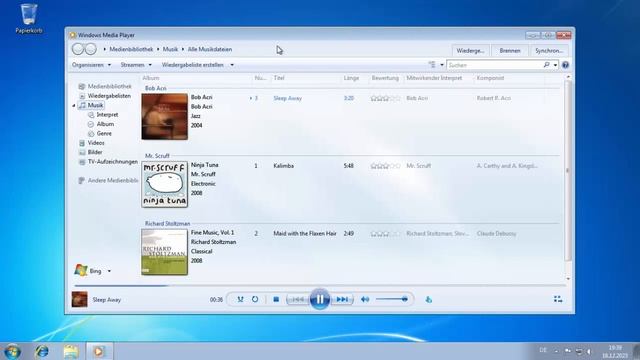
Task: Collapse the Musik tree node
Action: pos(74,106)
